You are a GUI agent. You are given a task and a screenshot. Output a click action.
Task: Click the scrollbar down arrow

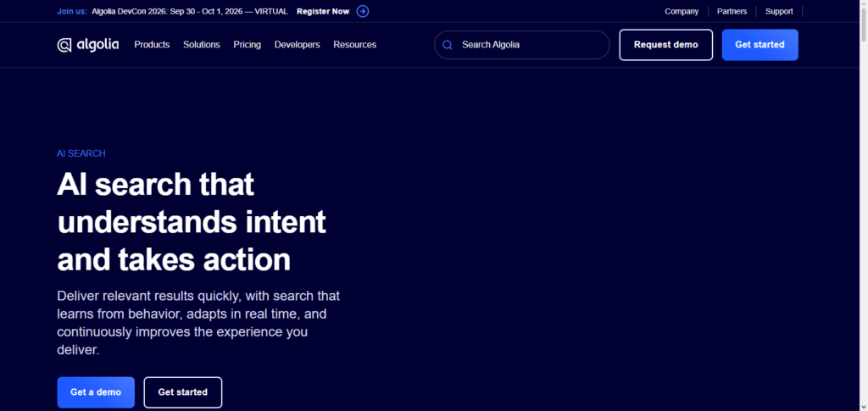(863, 406)
